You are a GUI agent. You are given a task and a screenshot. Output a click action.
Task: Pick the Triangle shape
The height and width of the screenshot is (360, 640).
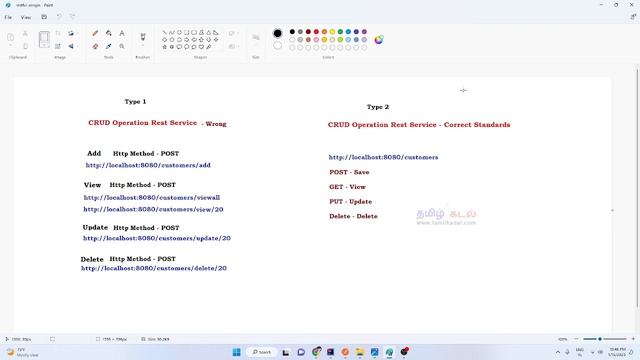click(x=209, y=32)
